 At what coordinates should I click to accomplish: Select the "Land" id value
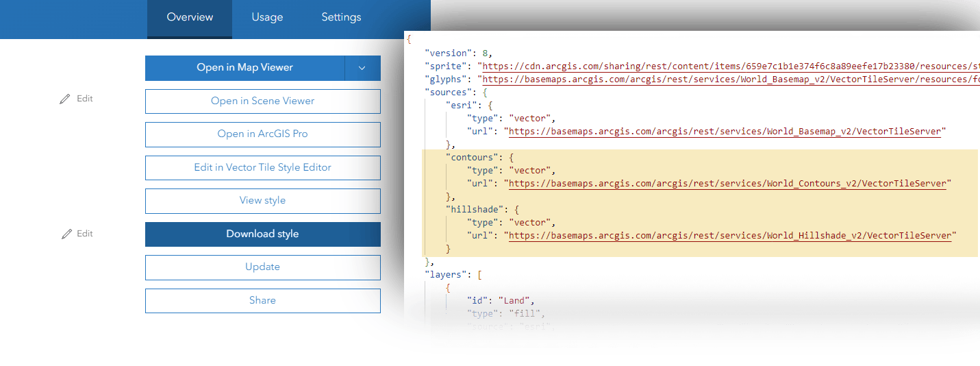pos(514,301)
